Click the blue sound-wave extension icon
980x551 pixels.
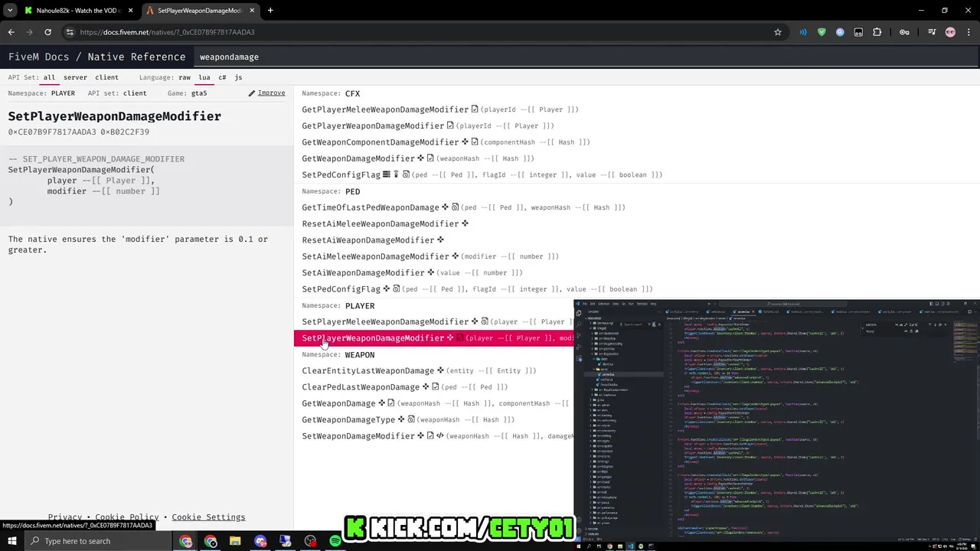click(x=803, y=32)
